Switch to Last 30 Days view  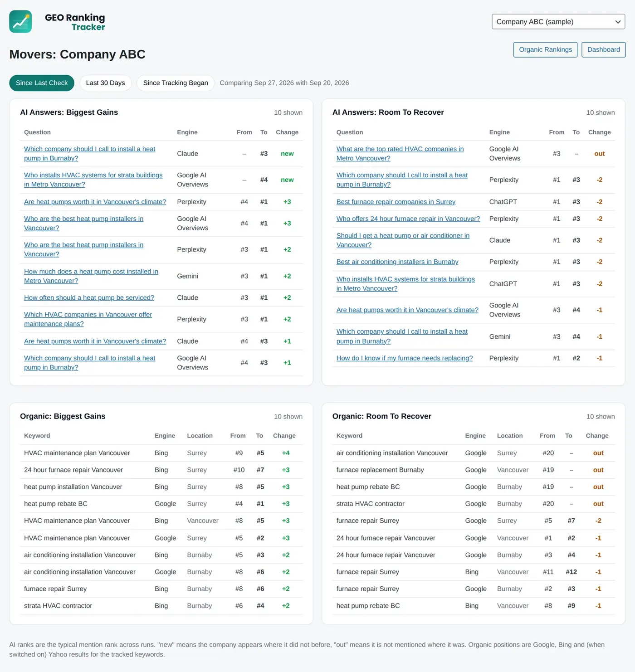coord(105,83)
